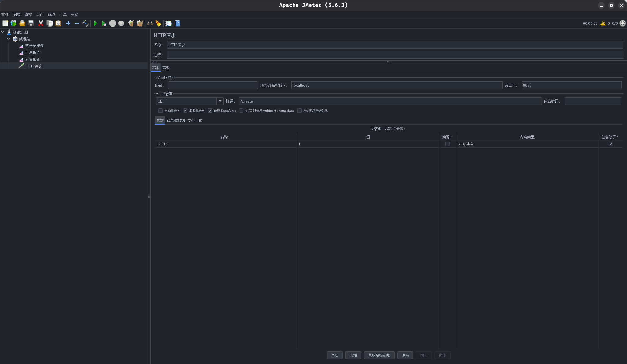Click the blue Help book icon
Image resolution: width=627 pixels, height=364 pixels.
coord(177,23)
